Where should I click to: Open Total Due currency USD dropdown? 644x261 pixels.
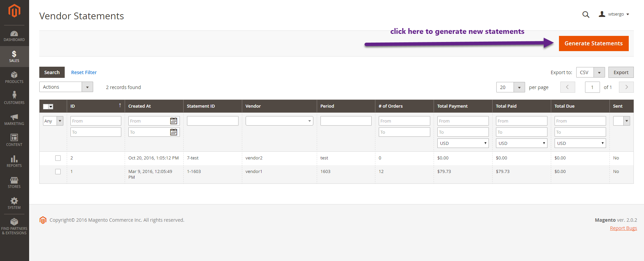tap(580, 143)
